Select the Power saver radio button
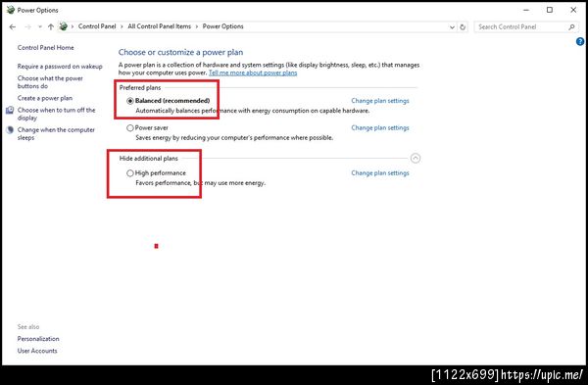 (x=130, y=127)
